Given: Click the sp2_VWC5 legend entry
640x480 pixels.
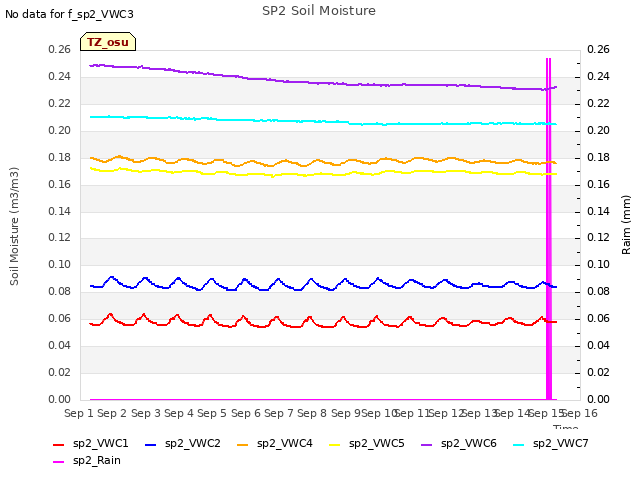Looking at the screenshot, I should pos(367,444).
